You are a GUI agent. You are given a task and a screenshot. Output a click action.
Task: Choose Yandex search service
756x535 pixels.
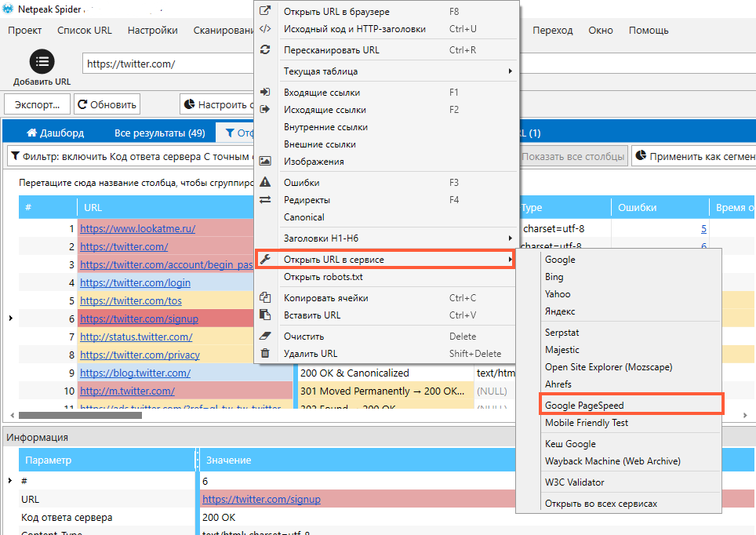pyautogui.click(x=560, y=311)
